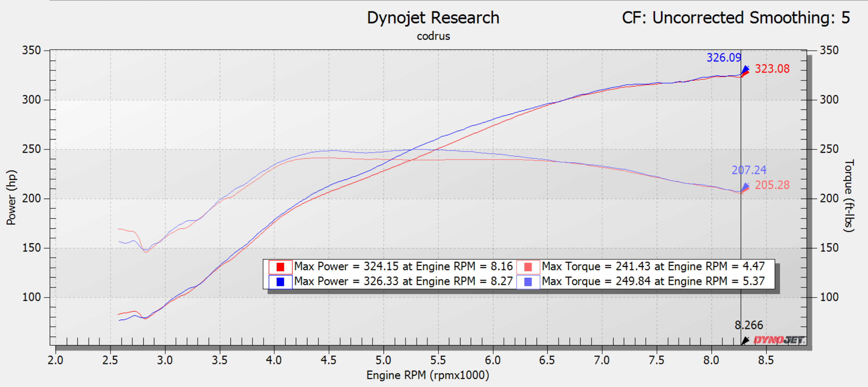
Task: Click the light blue Max Torque swatch
Action: (x=528, y=282)
